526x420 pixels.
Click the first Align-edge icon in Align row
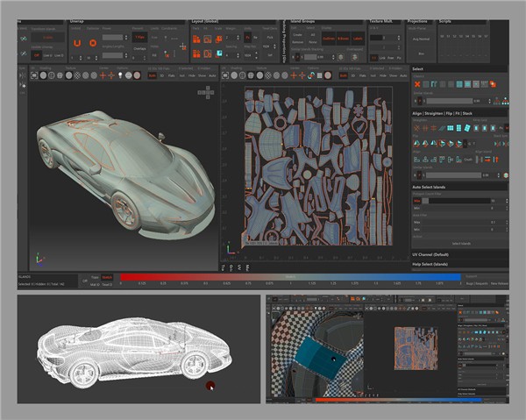(416, 160)
